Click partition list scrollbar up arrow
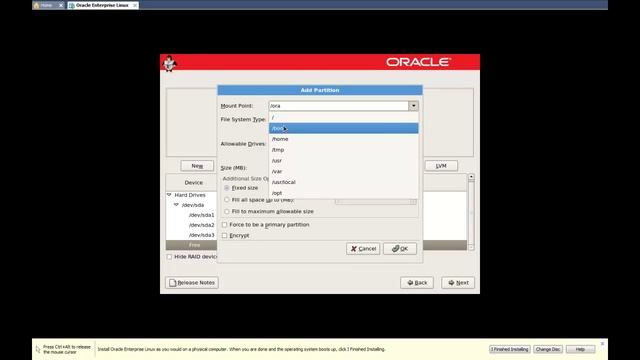The width and height of the screenshot is (640, 360). (x=471, y=177)
